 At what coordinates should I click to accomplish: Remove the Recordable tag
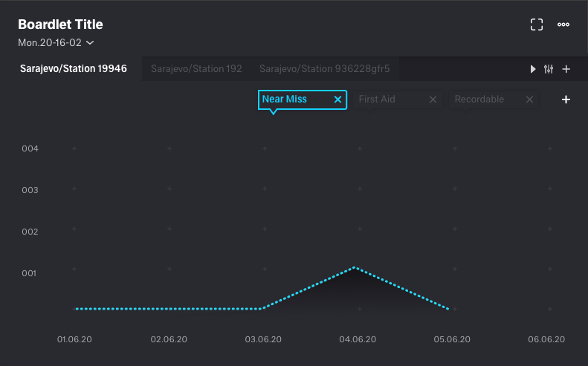coord(529,99)
